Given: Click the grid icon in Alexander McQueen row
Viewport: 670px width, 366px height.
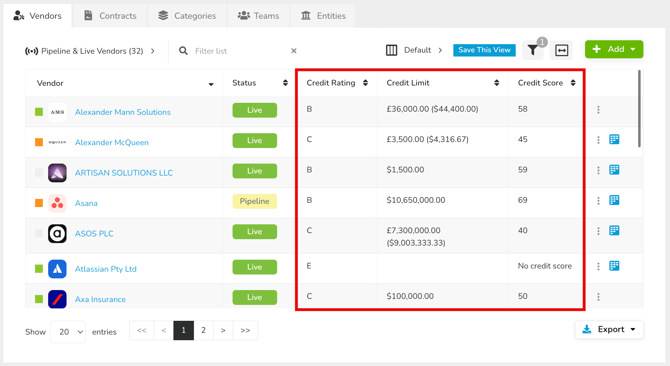Looking at the screenshot, I should click(614, 139).
